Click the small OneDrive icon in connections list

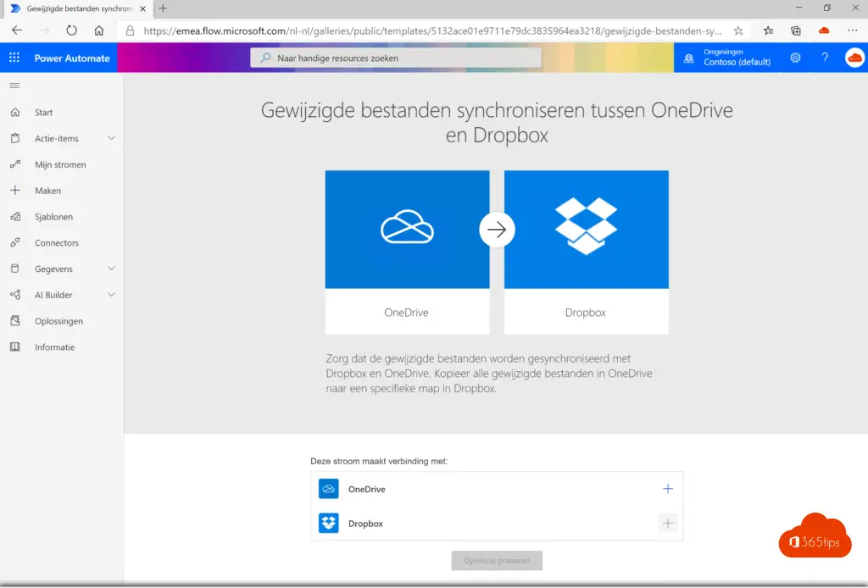[x=328, y=489]
